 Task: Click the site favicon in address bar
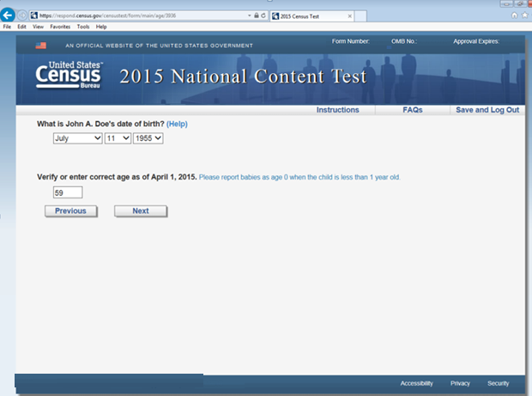coord(34,15)
